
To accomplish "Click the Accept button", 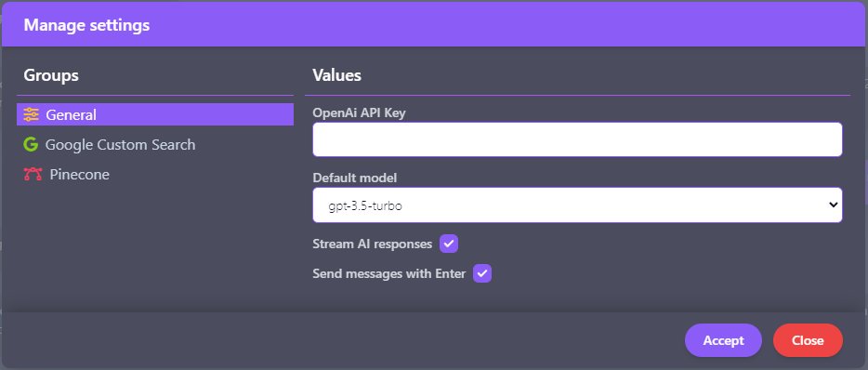I will [724, 340].
